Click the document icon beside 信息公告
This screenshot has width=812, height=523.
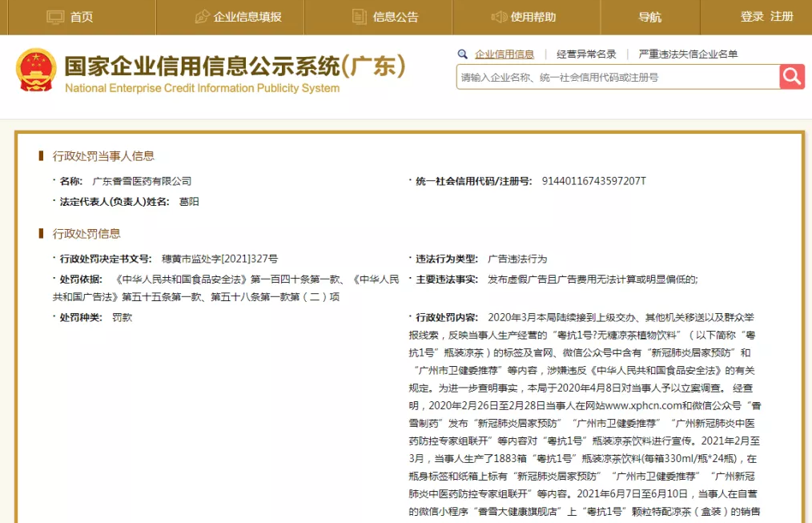pyautogui.click(x=359, y=17)
